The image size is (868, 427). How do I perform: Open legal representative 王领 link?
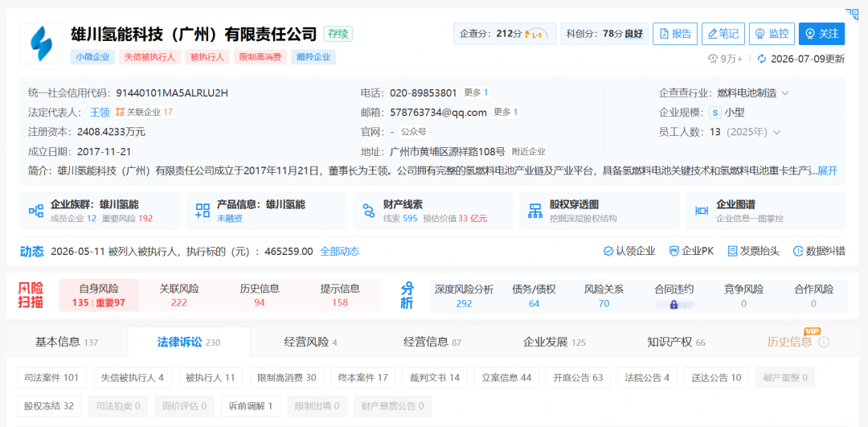[100, 113]
